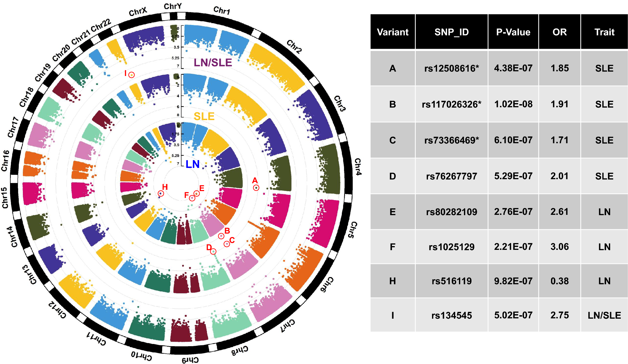The width and height of the screenshot is (628, 364).
Task: Click the red circle marking variant E
Action: (x=196, y=193)
